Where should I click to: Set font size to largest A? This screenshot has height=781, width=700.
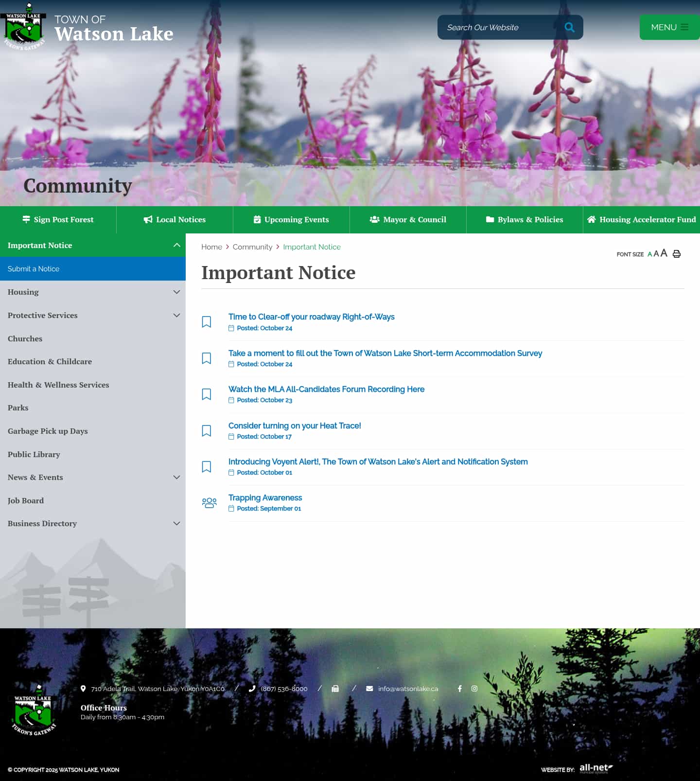(664, 253)
